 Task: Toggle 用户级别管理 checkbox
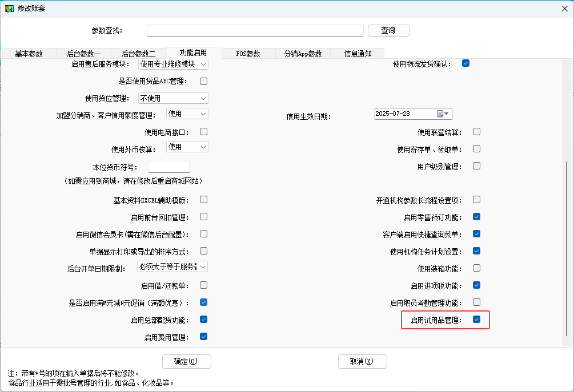pos(476,166)
